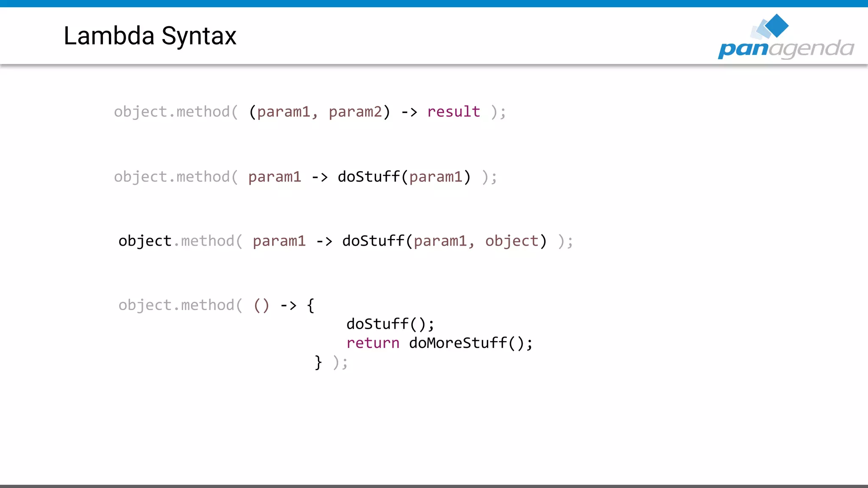Click the blue bar at slide top
Screen dimensions: 868x488
[x=434, y=3]
